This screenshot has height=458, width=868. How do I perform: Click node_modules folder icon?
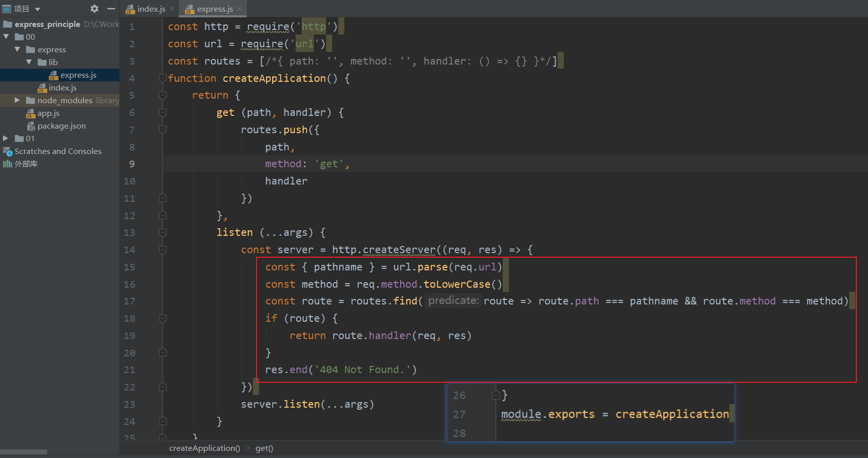(30, 100)
